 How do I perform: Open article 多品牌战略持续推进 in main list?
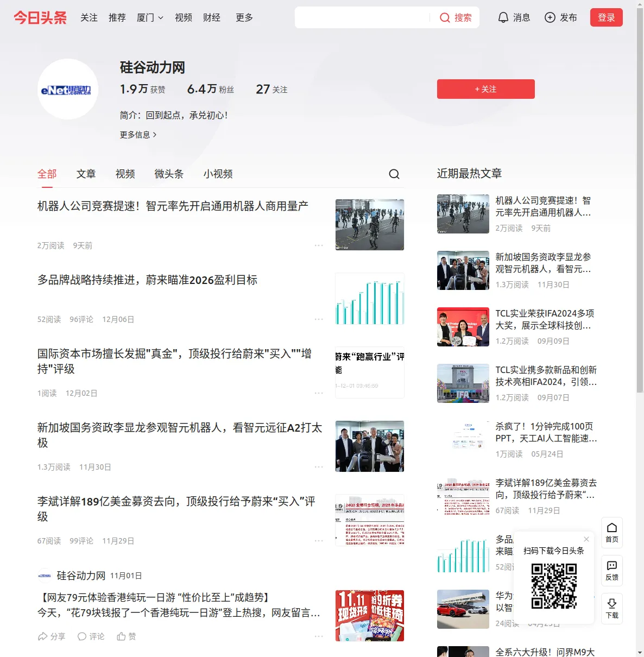point(147,280)
